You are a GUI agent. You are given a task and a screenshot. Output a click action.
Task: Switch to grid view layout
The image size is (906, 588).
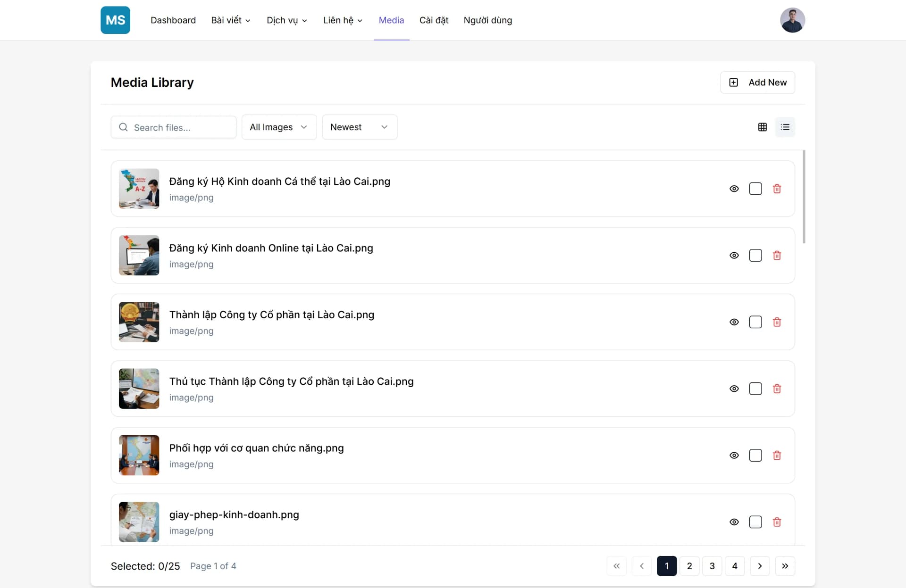763,127
